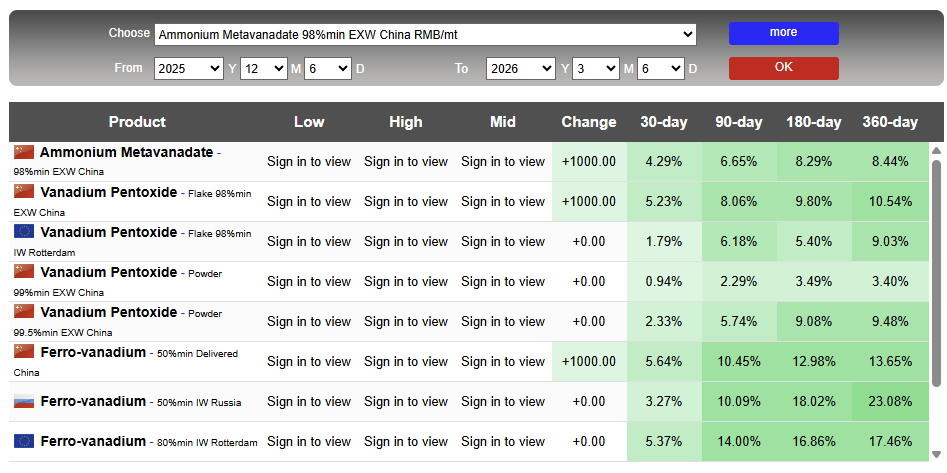Open the From day dropdown showing 6

coord(327,68)
